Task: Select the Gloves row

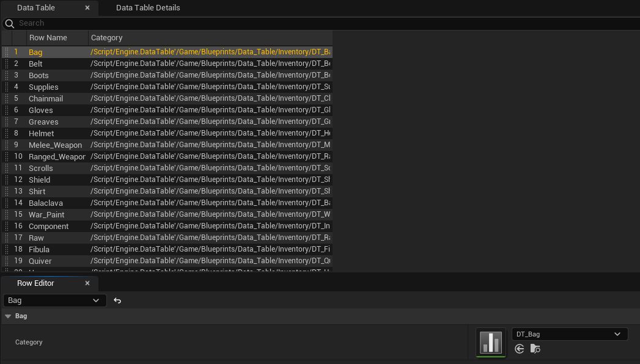Action: click(167, 110)
